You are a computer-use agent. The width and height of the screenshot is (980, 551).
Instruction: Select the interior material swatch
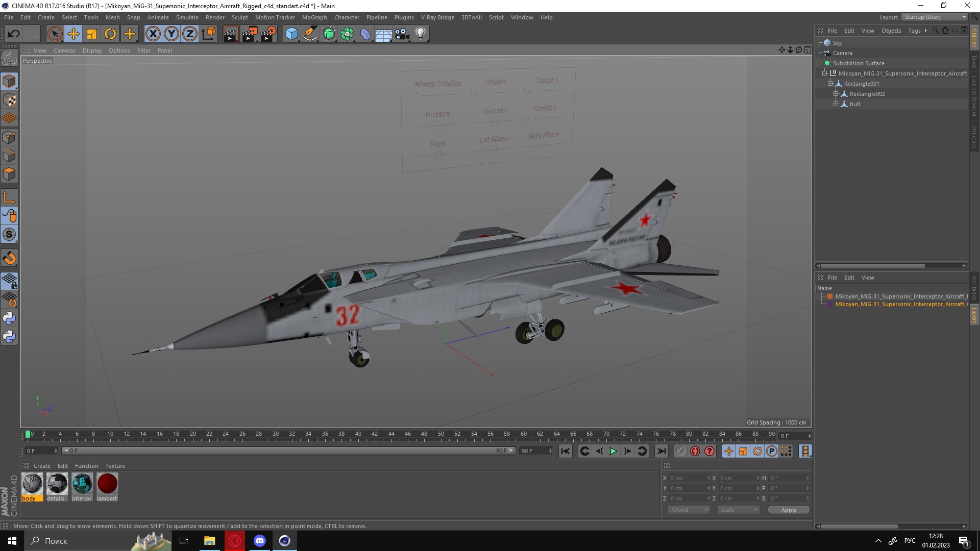pos(82,487)
